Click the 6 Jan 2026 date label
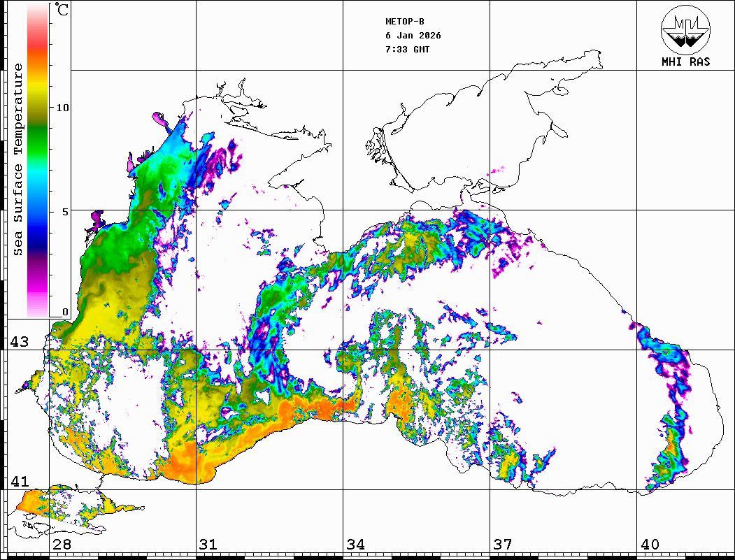The height and width of the screenshot is (560, 735). (x=413, y=36)
